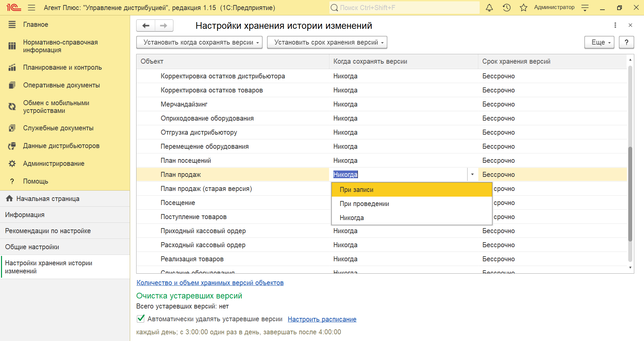
Task: Open Установить срок хранения версий dropdown
Action: click(x=327, y=42)
